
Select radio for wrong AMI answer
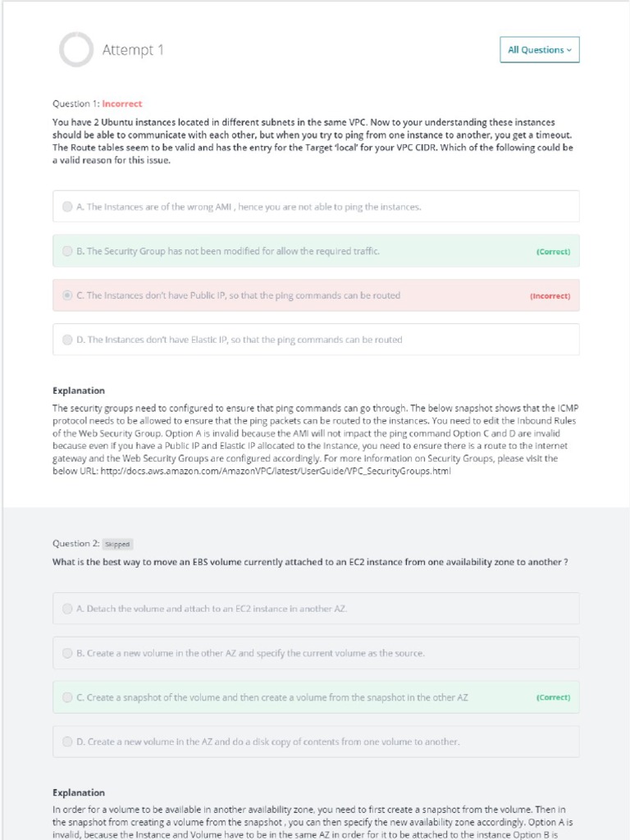click(x=67, y=207)
